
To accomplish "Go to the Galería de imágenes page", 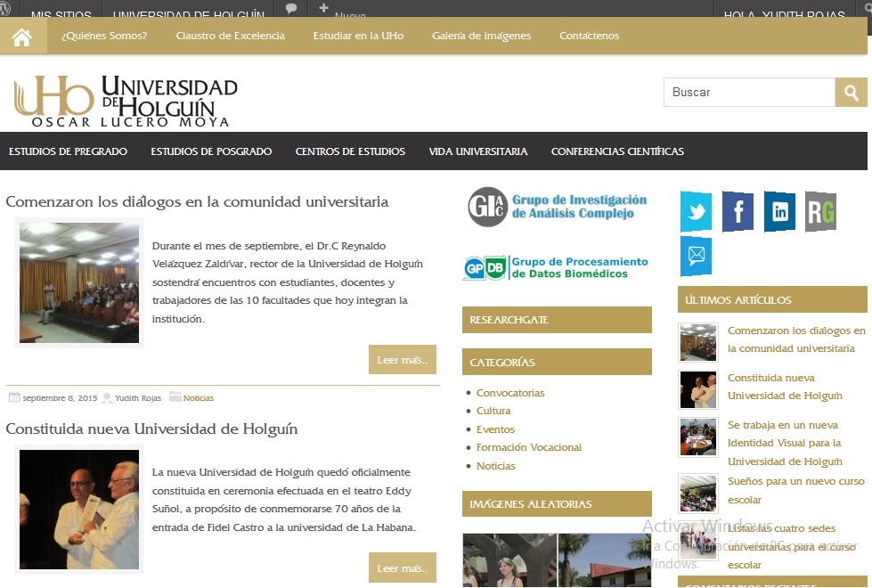I will coord(481,36).
